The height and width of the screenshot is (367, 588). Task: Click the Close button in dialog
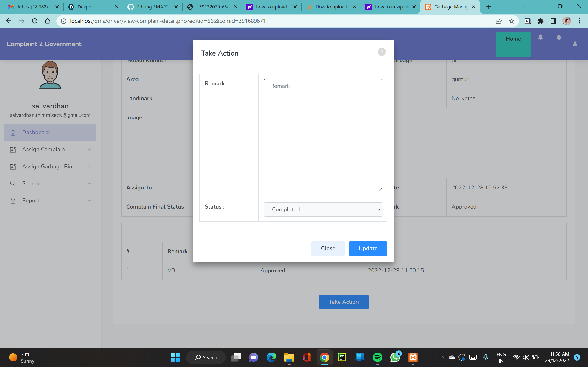328,248
